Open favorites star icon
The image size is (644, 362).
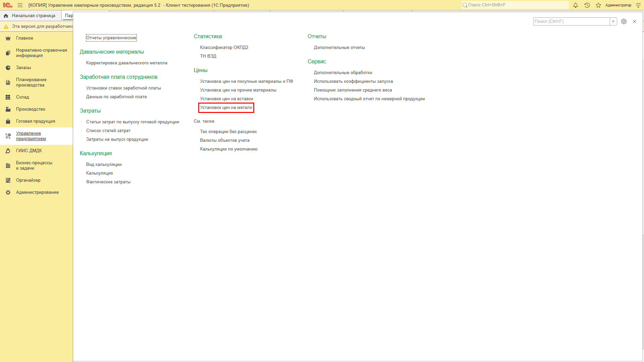tap(598, 5)
